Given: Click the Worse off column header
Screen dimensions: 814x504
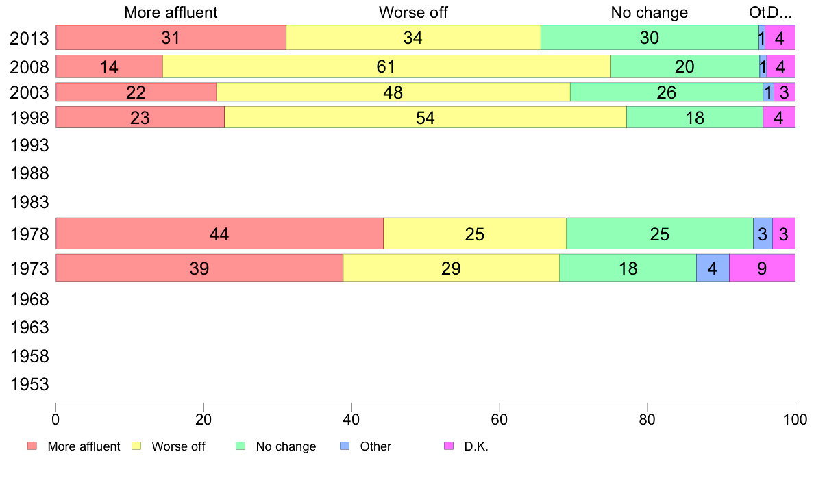Looking at the screenshot, I should tap(413, 12).
